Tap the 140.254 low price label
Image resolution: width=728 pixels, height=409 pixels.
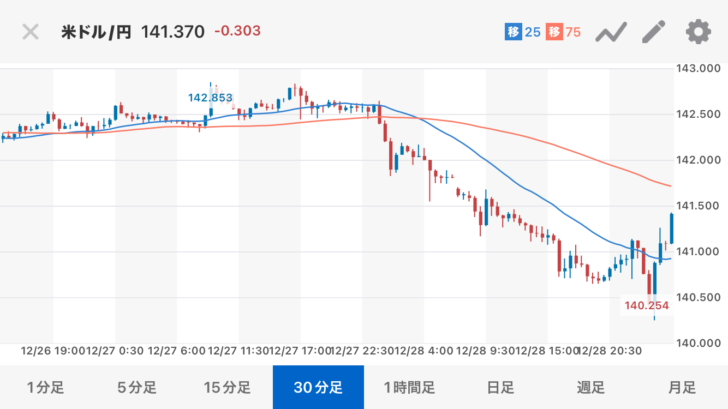tap(645, 306)
